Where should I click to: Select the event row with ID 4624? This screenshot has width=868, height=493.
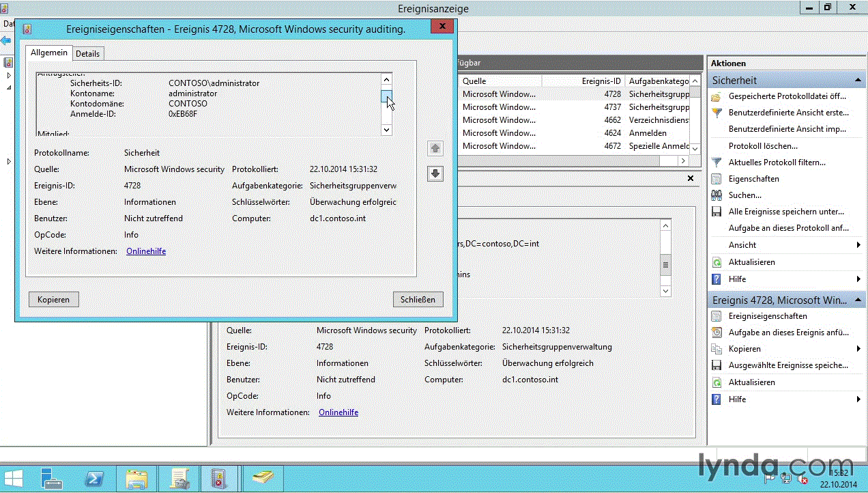(574, 133)
